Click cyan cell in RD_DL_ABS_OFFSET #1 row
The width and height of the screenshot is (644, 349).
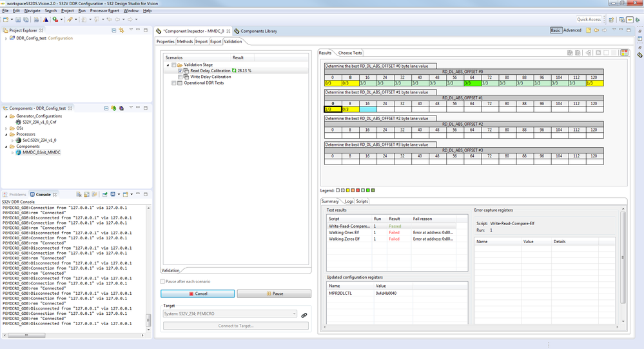[x=368, y=110]
